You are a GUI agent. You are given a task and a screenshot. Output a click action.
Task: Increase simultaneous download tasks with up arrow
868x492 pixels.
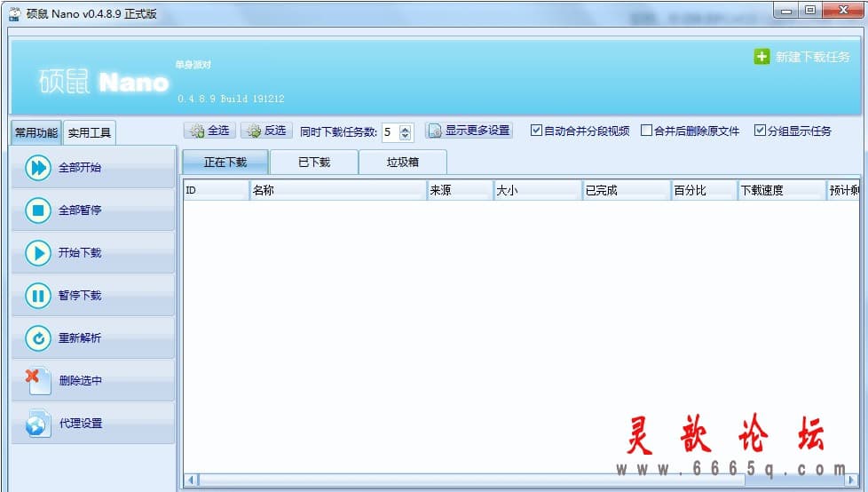point(406,129)
